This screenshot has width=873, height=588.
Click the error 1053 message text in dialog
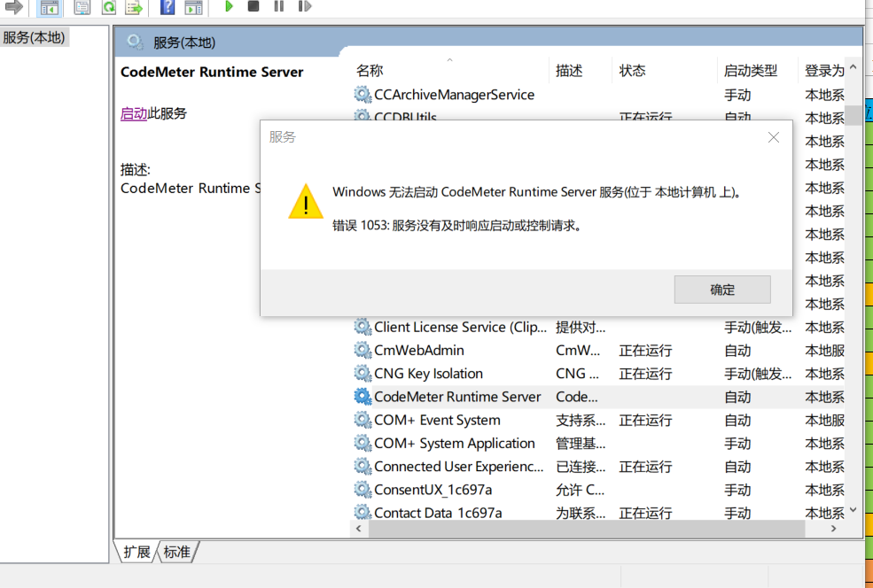(x=457, y=225)
